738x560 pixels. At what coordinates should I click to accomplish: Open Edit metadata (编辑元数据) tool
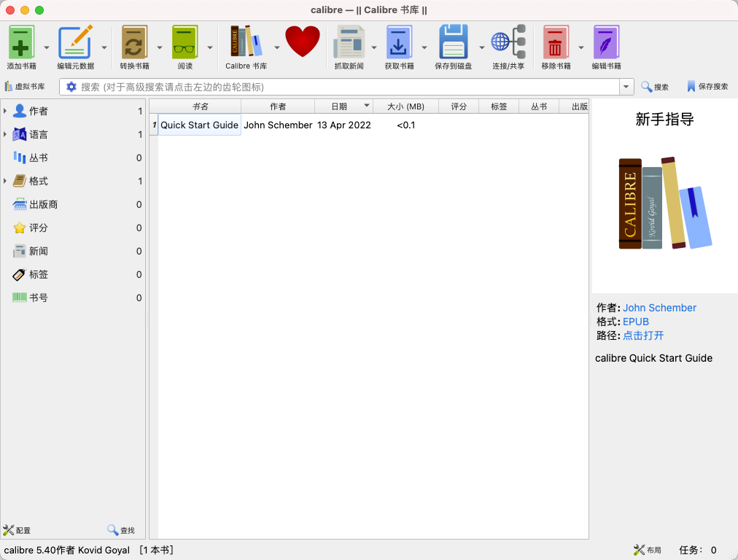click(75, 42)
